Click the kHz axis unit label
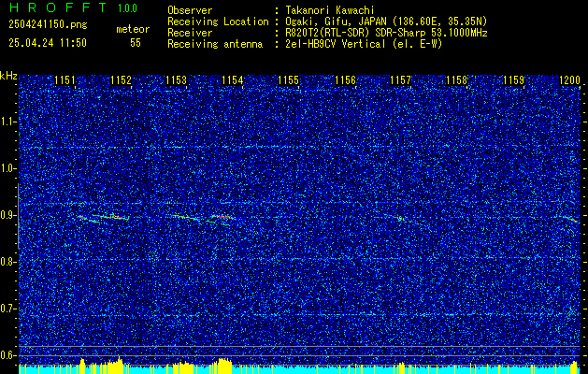588x374 pixels. pos(8,76)
